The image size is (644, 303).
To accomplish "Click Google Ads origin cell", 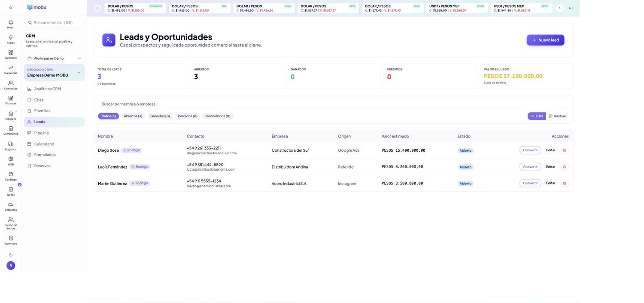I will coord(349,150).
